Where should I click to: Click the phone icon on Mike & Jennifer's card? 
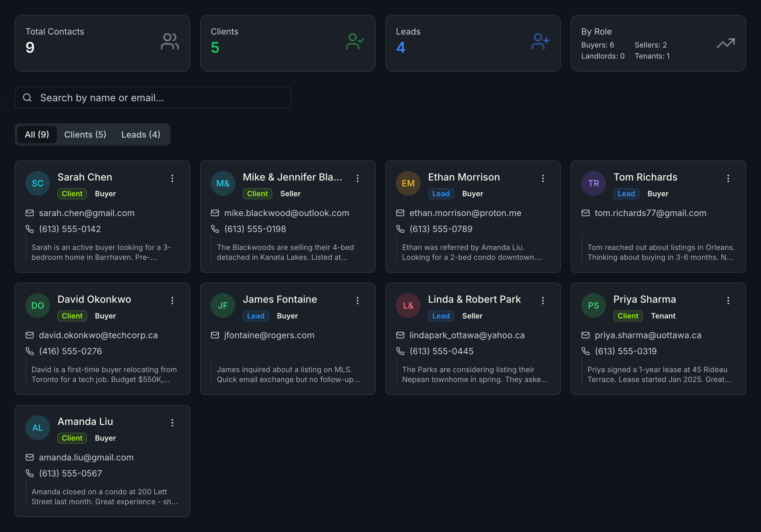pos(216,229)
